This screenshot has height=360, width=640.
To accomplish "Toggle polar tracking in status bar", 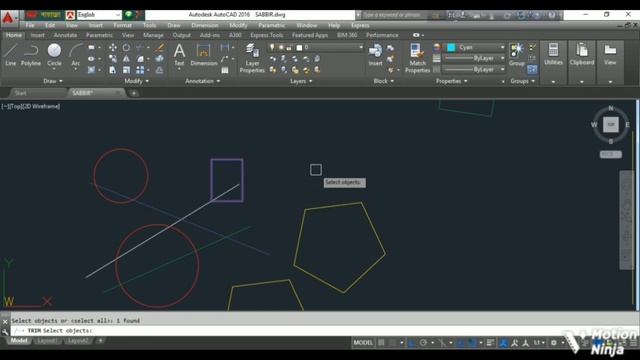I will [423, 343].
